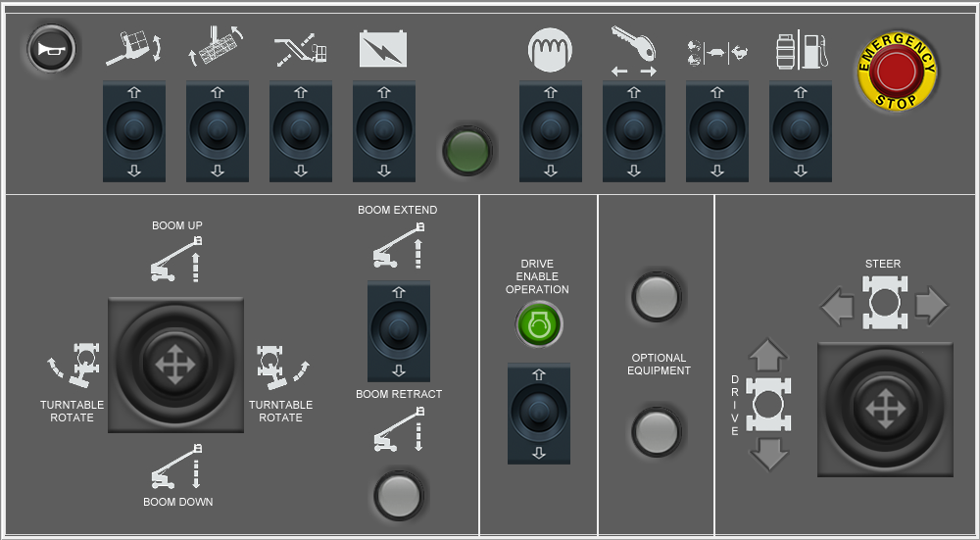Click the drive reverse down arrow

pos(768,454)
